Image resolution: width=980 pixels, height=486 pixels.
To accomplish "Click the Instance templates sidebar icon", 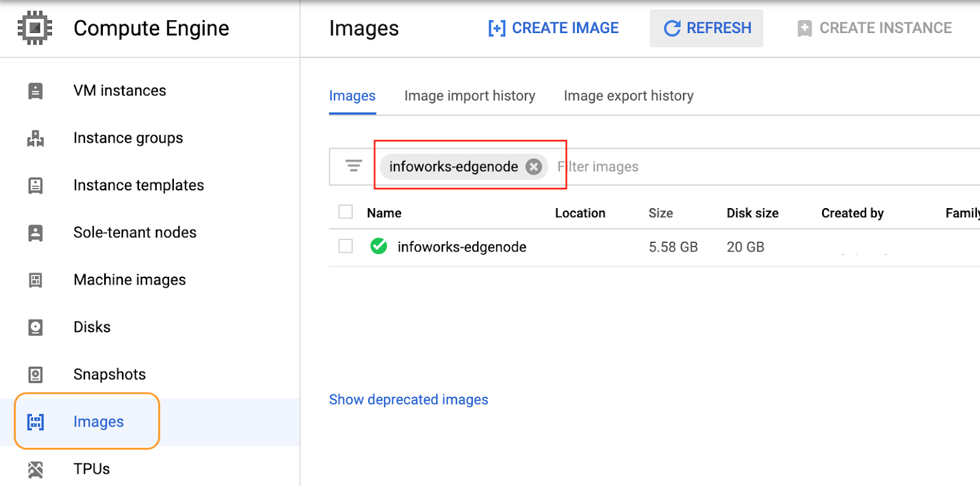I will pyautogui.click(x=36, y=185).
